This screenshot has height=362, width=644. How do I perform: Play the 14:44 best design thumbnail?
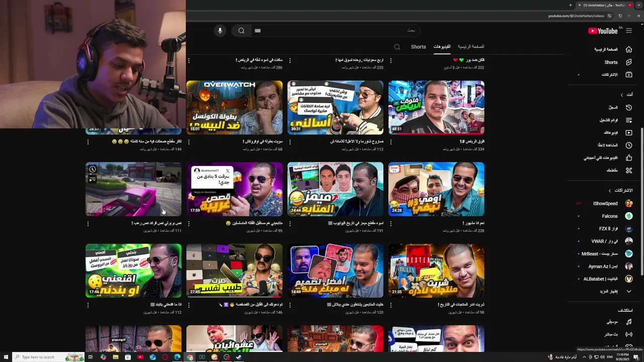pyautogui.click(x=335, y=270)
